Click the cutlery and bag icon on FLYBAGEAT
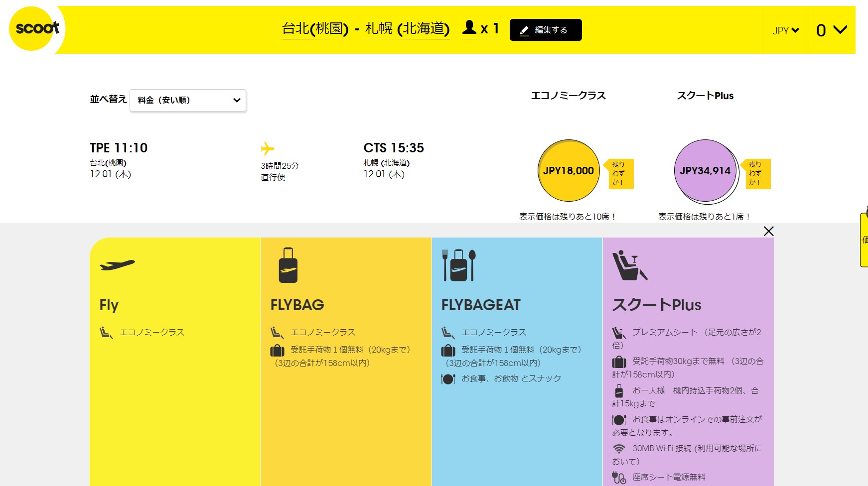The width and height of the screenshot is (868, 486). [459, 264]
